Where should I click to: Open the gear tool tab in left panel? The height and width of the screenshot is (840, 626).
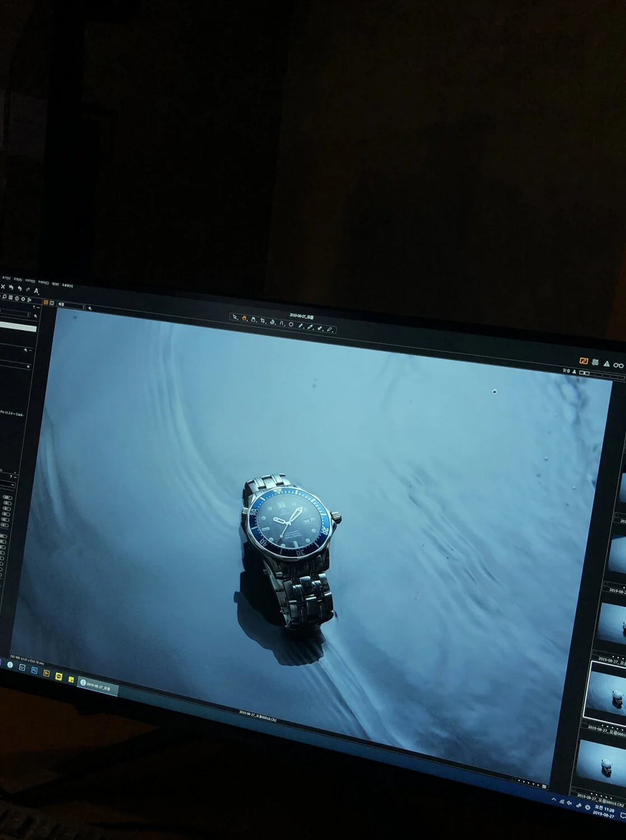click(x=23, y=299)
